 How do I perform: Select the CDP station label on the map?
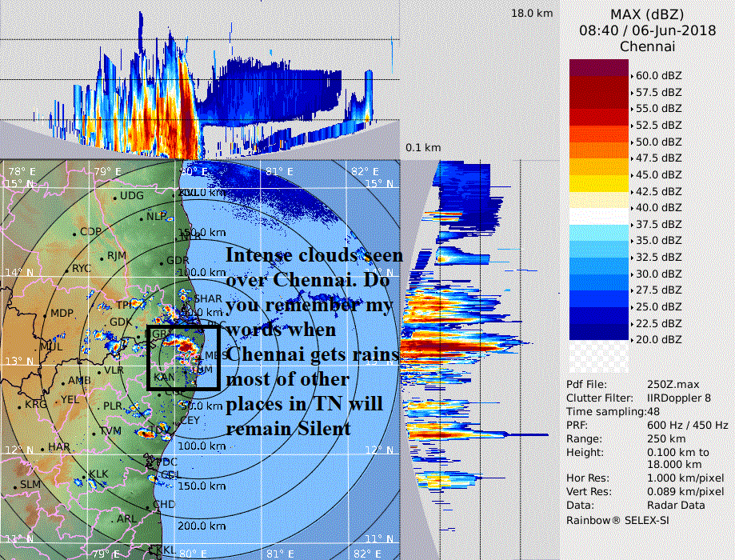91,232
